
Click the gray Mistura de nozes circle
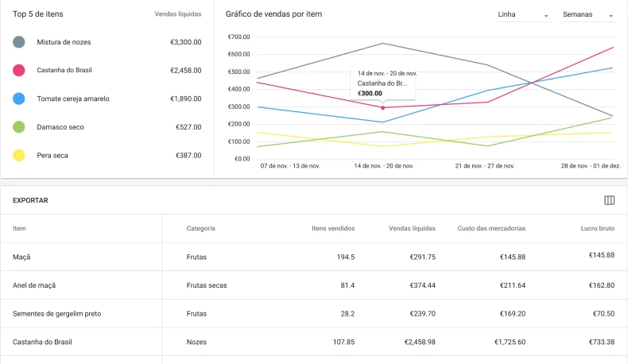pos(19,42)
